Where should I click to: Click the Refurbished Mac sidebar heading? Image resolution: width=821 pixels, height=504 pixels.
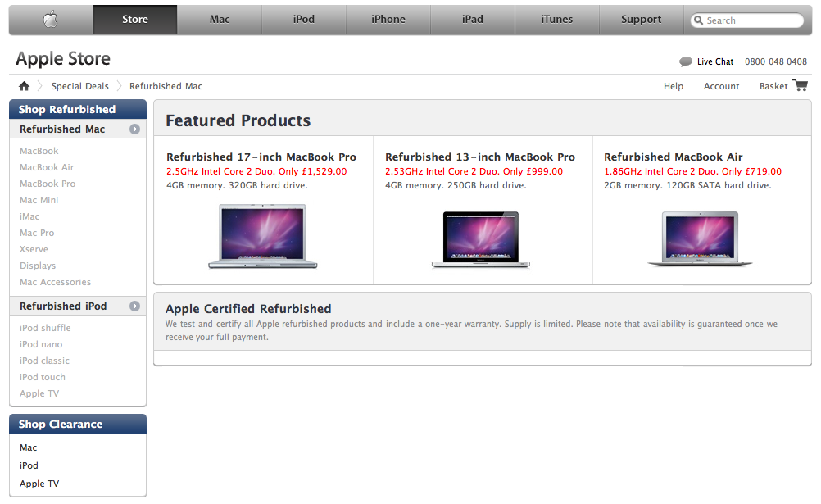[x=62, y=129]
